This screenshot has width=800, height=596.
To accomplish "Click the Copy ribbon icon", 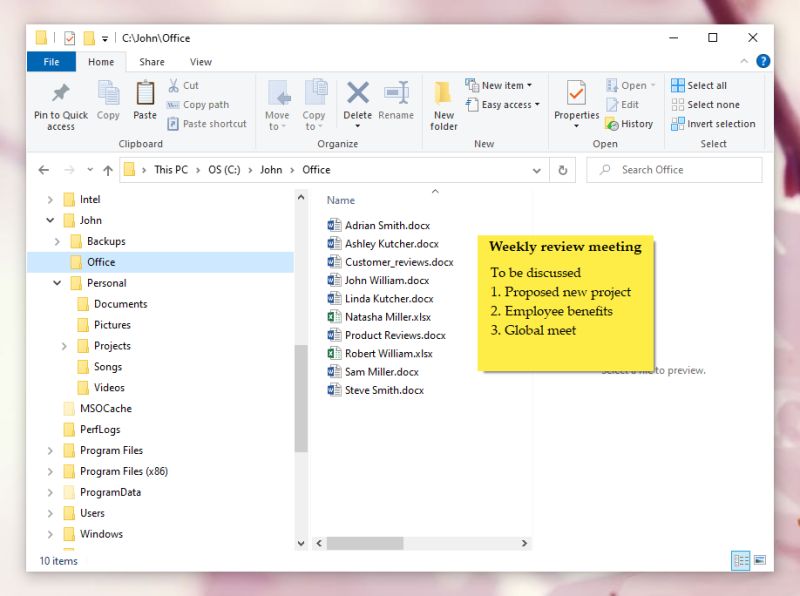I will tap(108, 93).
